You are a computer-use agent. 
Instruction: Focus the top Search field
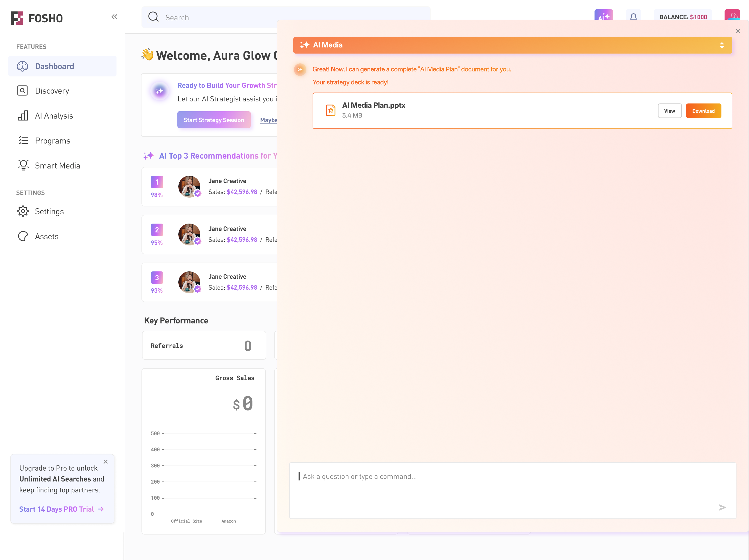pyautogui.click(x=286, y=17)
